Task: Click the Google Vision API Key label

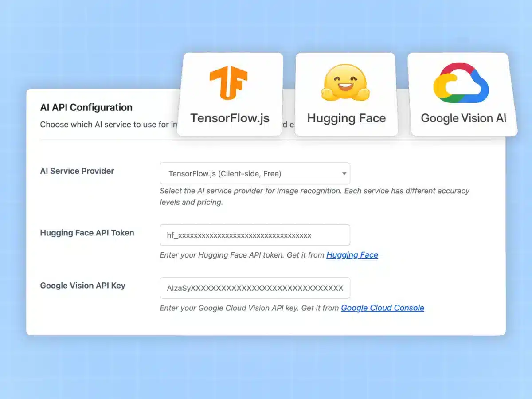Action: coord(83,286)
